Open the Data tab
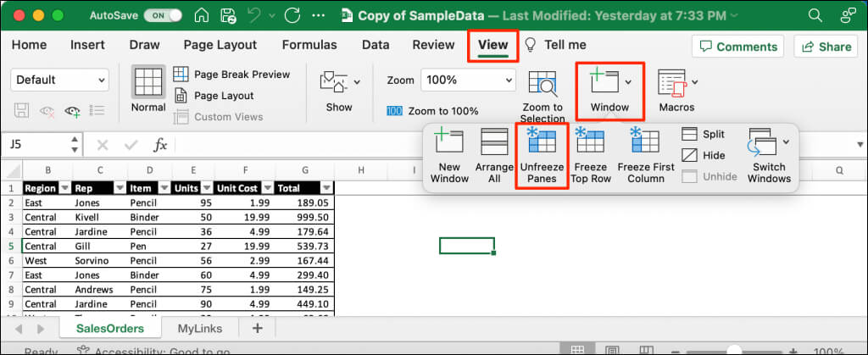 [x=376, y=45]
